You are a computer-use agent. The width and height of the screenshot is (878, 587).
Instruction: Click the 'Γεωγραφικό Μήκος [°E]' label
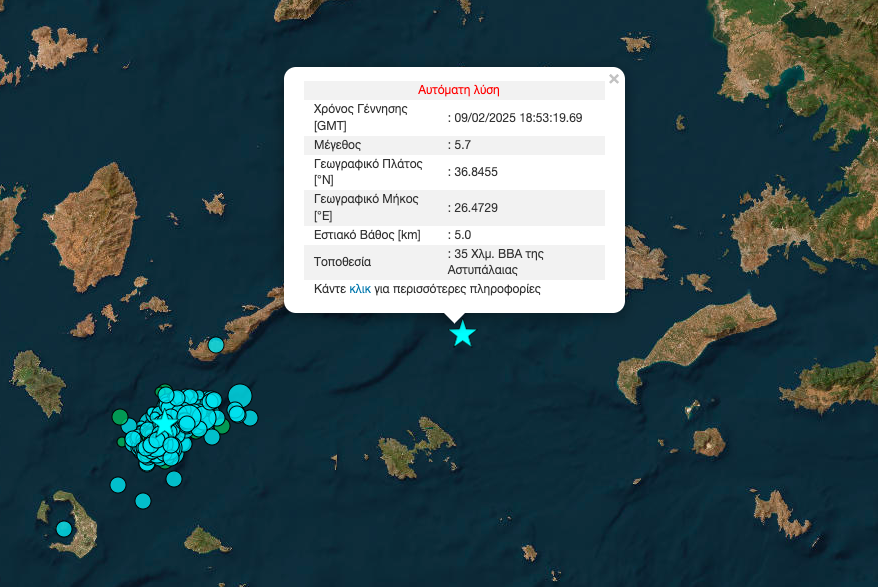366,207
